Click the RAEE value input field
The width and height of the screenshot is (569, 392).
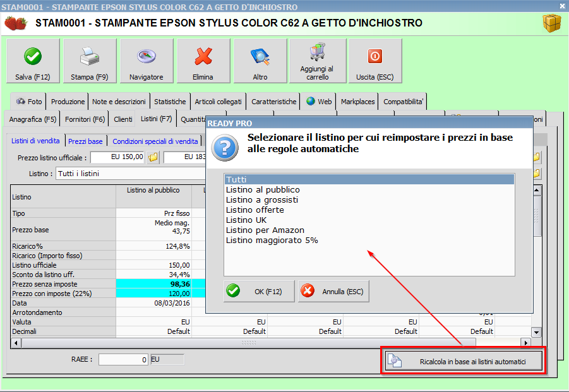(x=123, y=359)
